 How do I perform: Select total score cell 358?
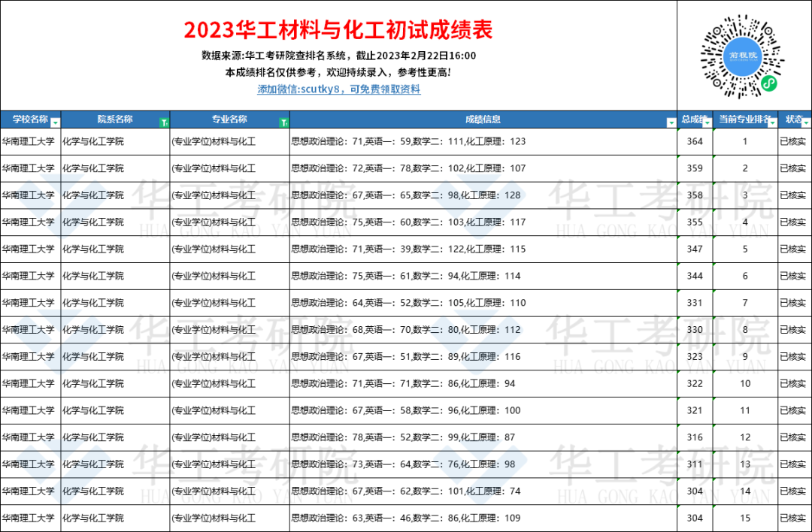tap(695, 195)
